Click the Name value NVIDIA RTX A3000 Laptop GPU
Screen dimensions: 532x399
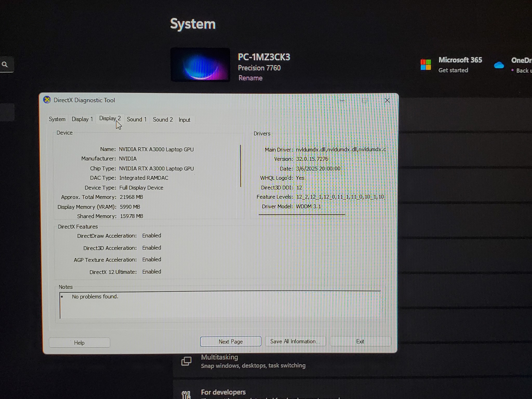tap(156, 149)
